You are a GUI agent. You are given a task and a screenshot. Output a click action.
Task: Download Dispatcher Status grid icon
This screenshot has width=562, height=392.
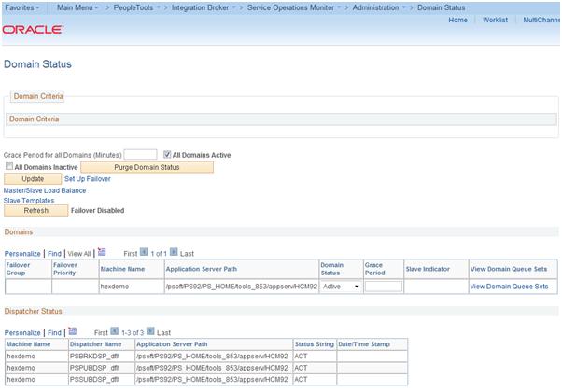click(73, 331)
